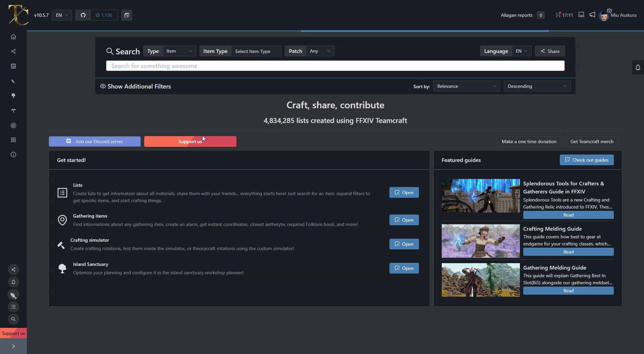The image size is (644, 354).
Task: Click the round magnifier search button in sidebar
Action: coord(13,319)
